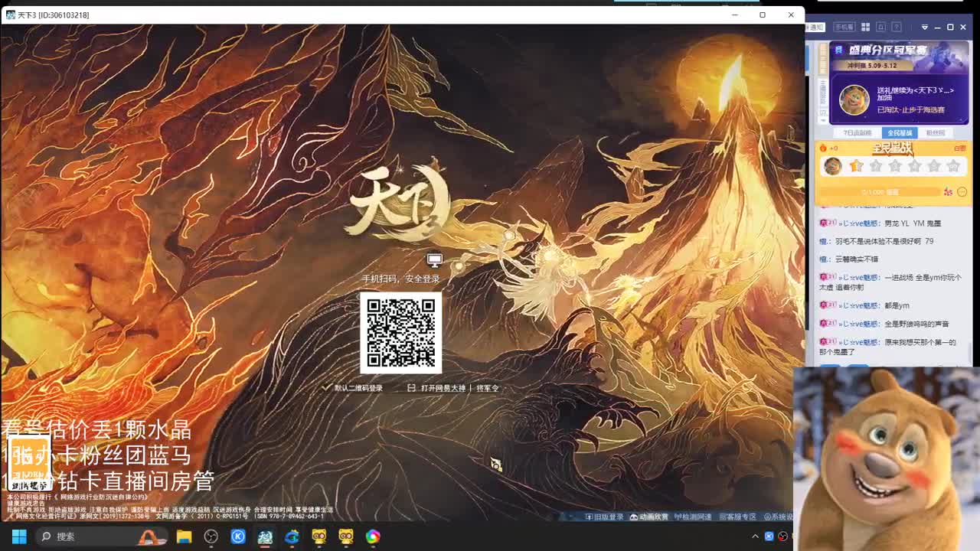Switch to the 全民星战 tab
The image size is (980, 551).
click(x=900, y=132)
